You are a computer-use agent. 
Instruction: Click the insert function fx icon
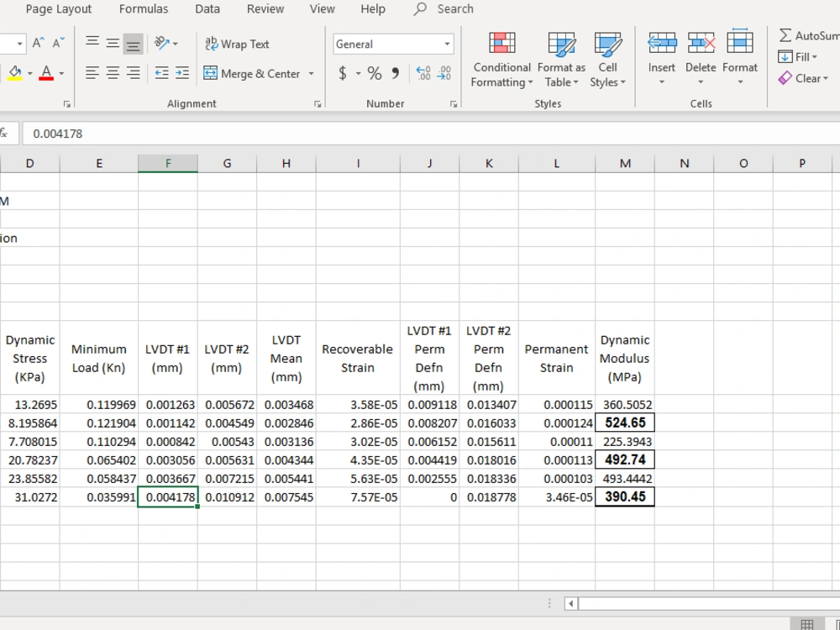point(4,134)
